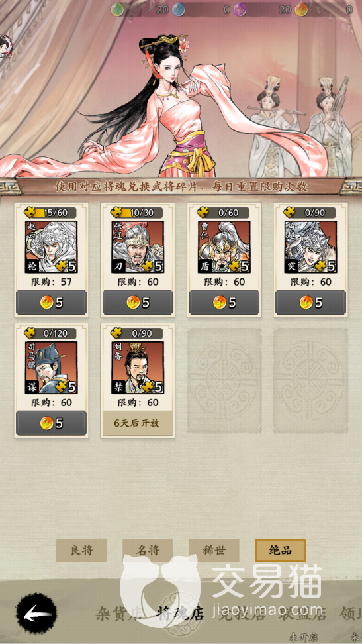Screen dimensions: 362x644
Task: Buy 赵云 fragments for 5 souls
Action: pyautogui.click(x=52, y=303)
